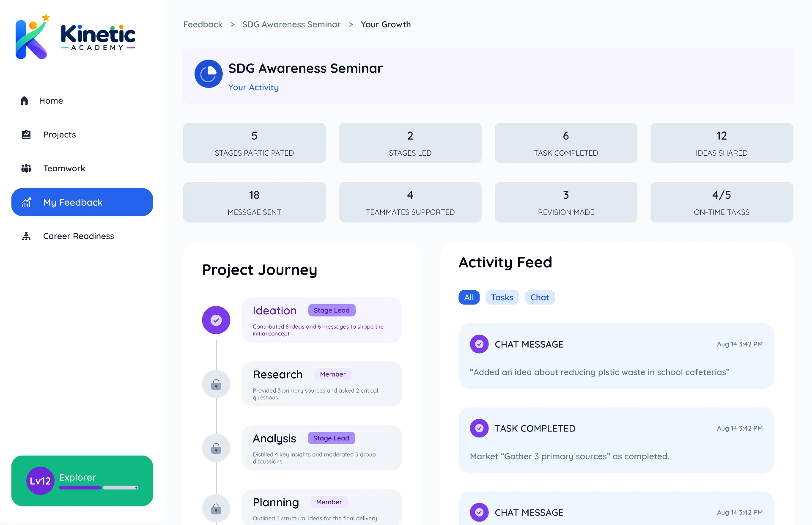This screenshot has width=812, height=525.
Task: Filter activity feed by Chat
Action: (x=540, y=297)
